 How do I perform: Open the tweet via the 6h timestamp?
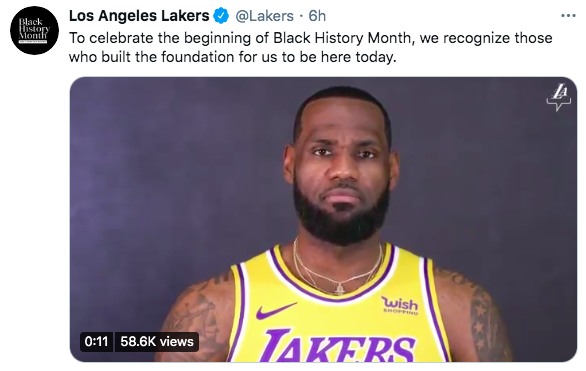click(x=317, y=16)
